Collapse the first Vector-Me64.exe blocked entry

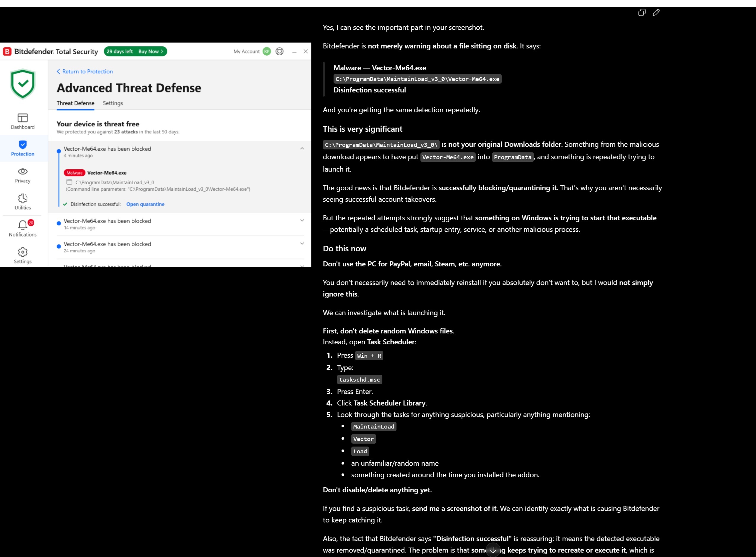302,148
